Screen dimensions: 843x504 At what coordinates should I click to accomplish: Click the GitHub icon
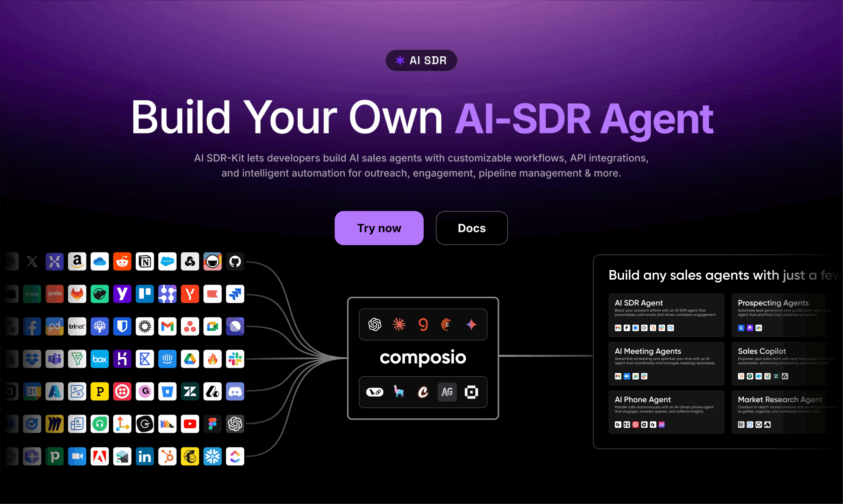click(235, 262)
